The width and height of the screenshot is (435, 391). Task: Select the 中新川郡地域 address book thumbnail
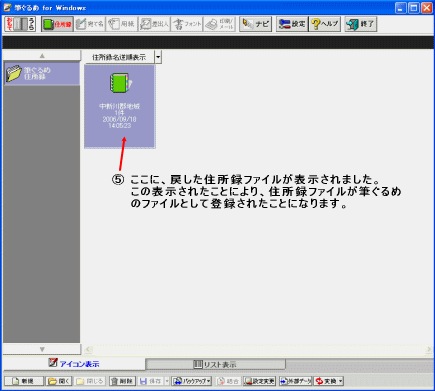click(120, 106)
